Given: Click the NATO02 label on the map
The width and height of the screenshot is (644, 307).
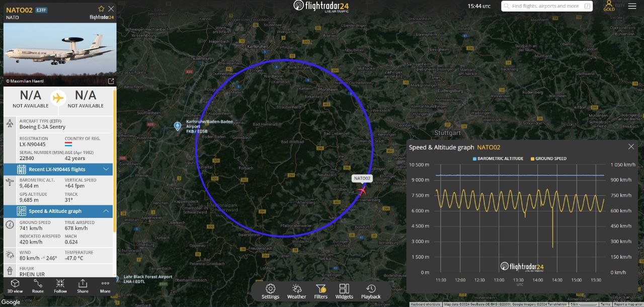Looking at the screenshot, I should click(362, 178).
